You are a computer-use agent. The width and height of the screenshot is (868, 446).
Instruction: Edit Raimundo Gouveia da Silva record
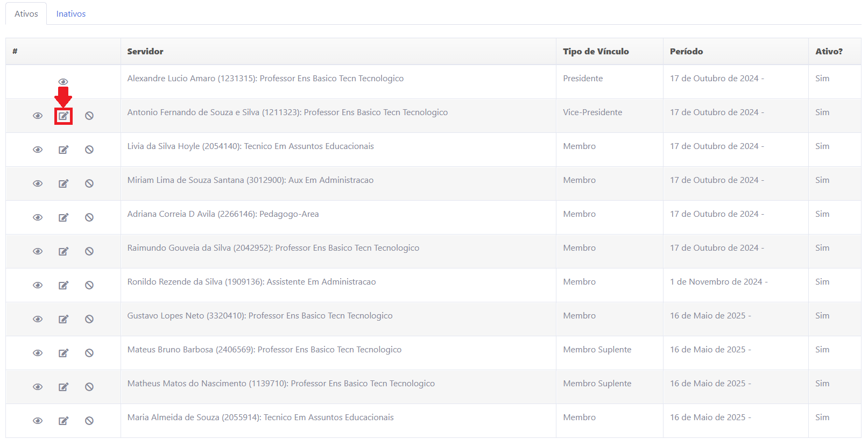63,251
